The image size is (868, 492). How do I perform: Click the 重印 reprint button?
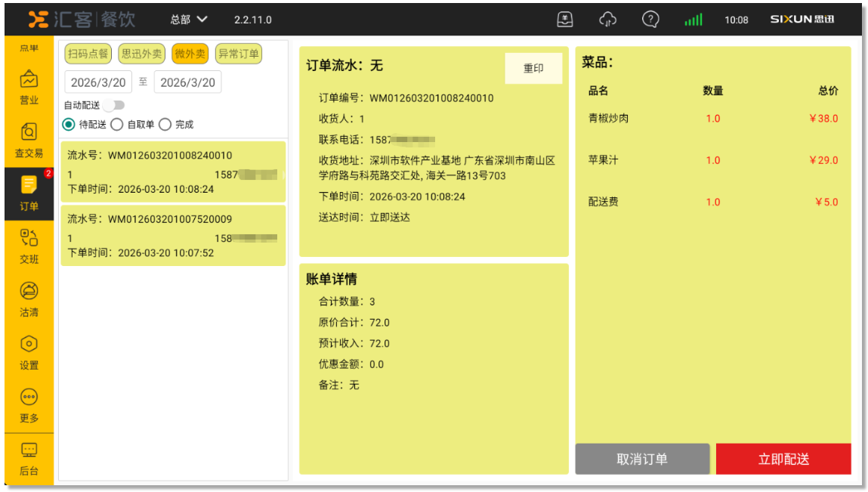click(533, 69)
